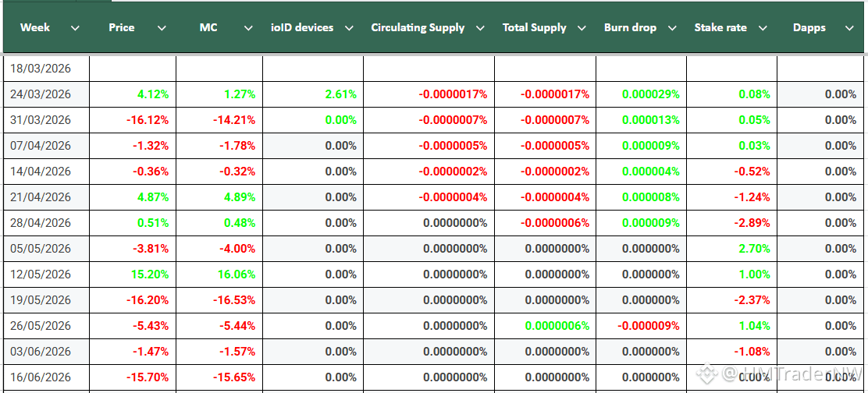The width and height of the screenshot is (868, 393).
Task: Click the MC value -5.44%
Action: 237,326
